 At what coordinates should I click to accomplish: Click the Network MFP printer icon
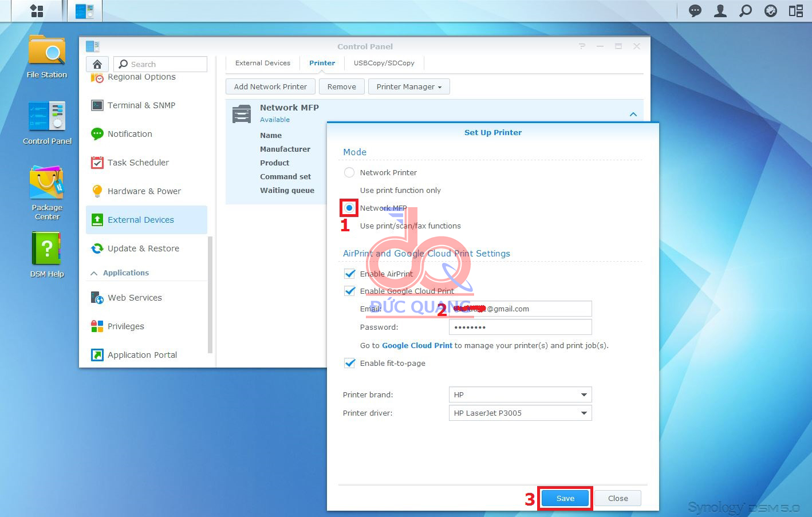(242, 114)
